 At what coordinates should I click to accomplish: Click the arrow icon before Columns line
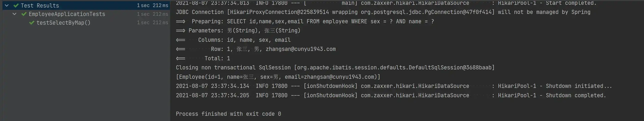coord(180,40)
